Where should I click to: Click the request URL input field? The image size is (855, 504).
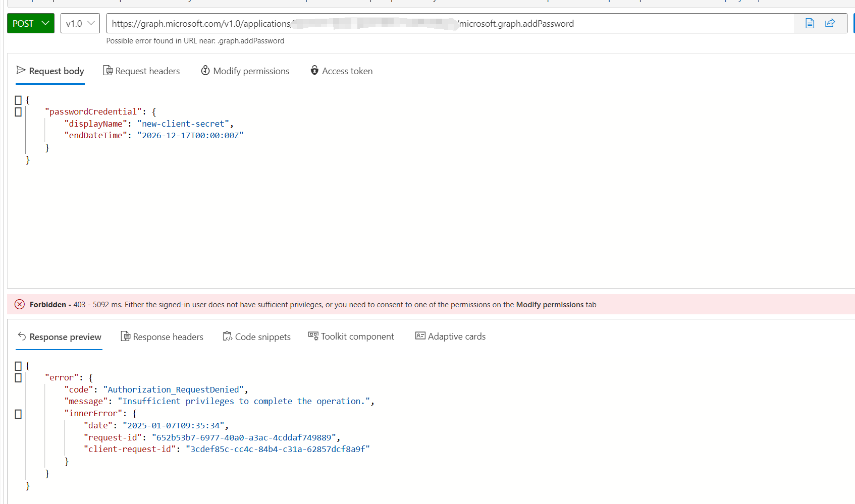pos(450,23)
